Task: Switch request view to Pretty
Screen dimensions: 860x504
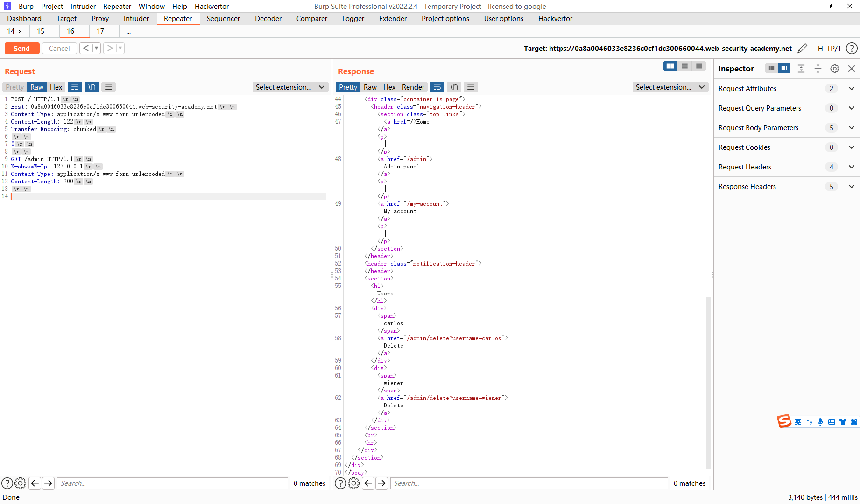Action: click(14, 87)
